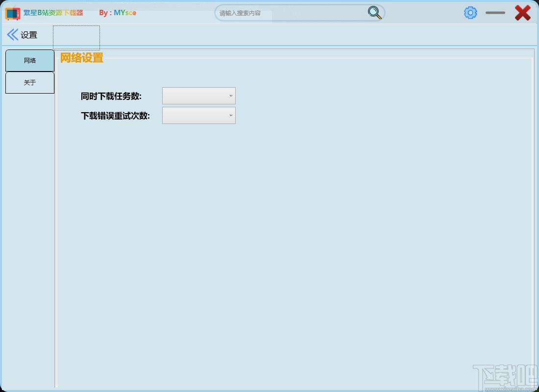
Task: Click the 繁星B站资源下载器 title text
Action: (53, 13)
